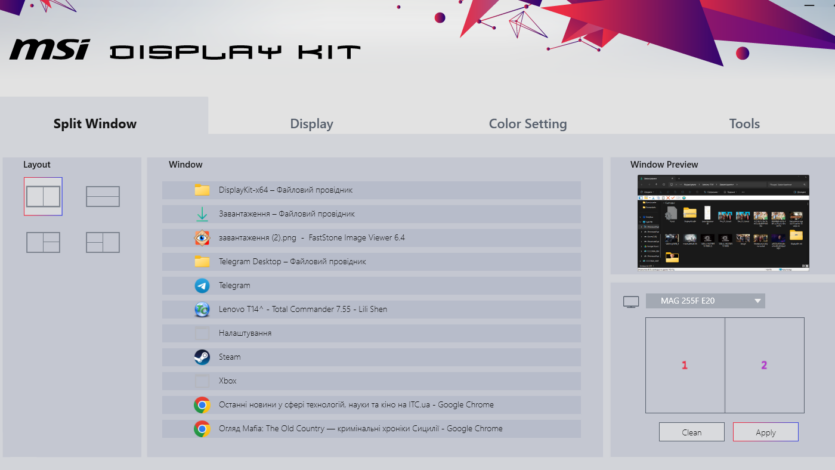Select 'Lenovo T14^ - Total Commander 7.55' row
835x470 pixels.
[371, 309]
